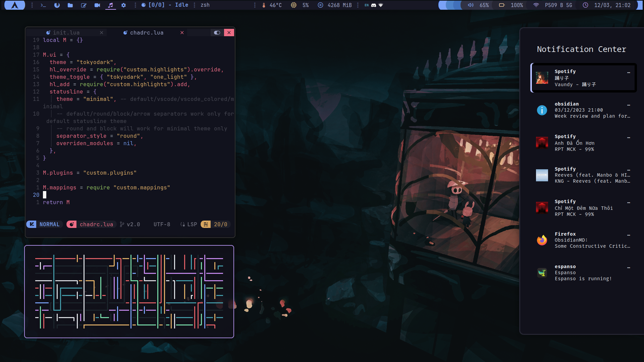
Task: Expand the Vaundy Spotify notification options
Action: point(629,72)
